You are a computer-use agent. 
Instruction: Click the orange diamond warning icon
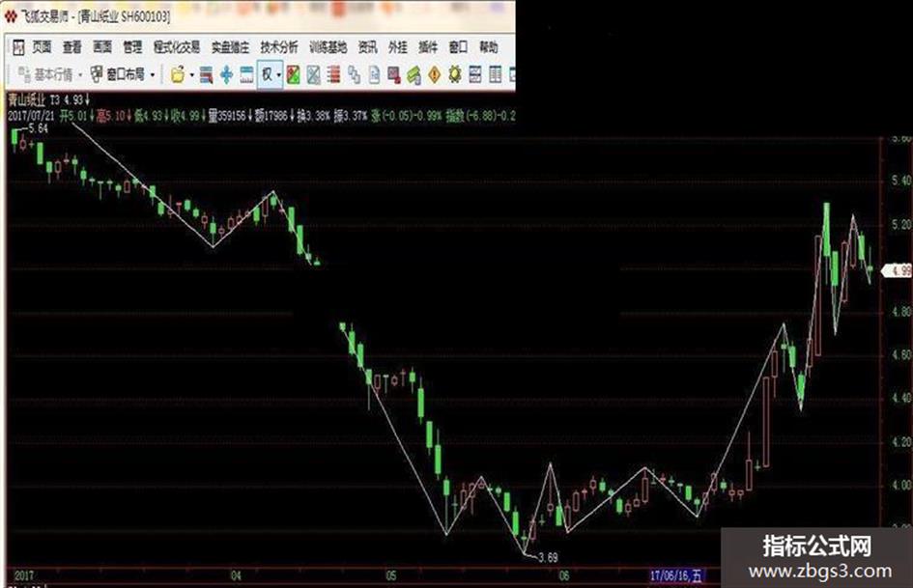point(435,74)
